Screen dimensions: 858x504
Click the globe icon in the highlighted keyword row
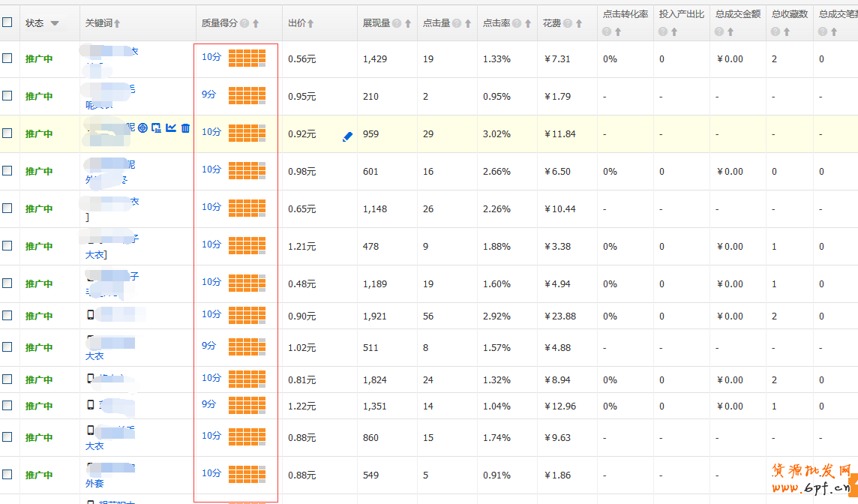(x=142, y=127)
